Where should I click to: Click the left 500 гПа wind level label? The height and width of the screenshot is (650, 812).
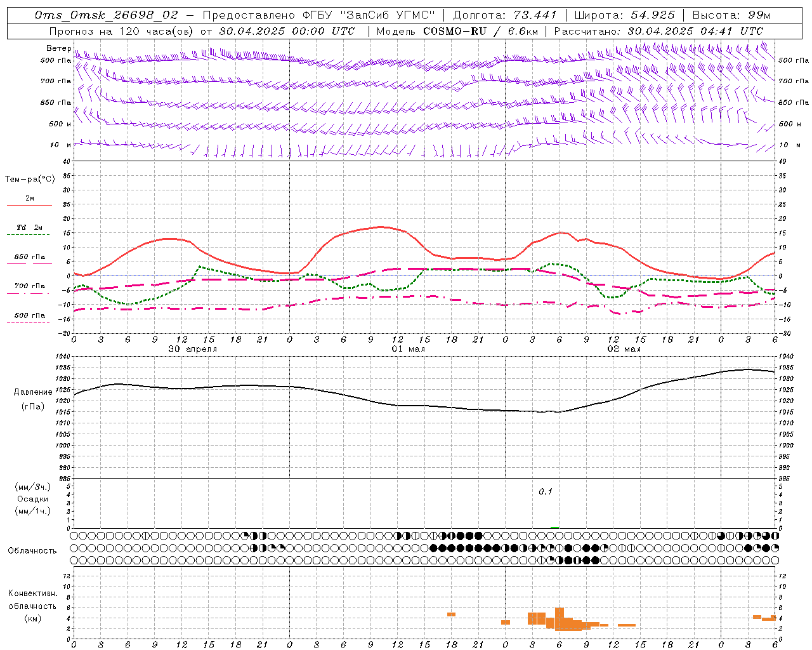[56, 60]
